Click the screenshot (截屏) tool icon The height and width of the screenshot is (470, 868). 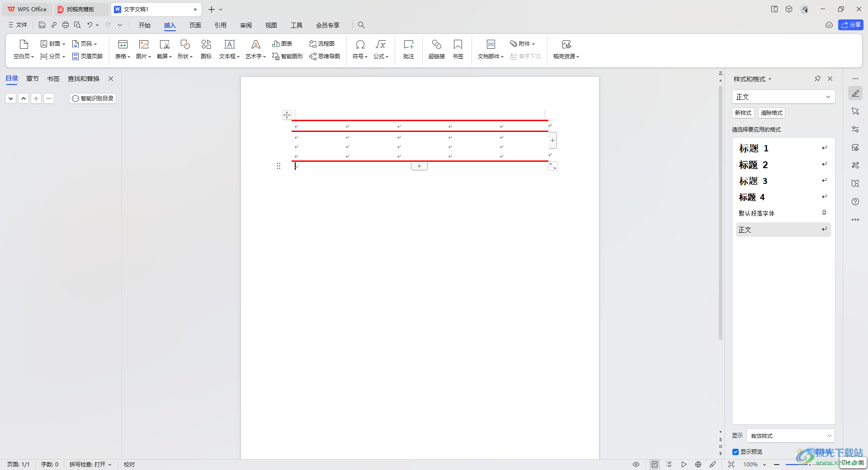click(165, 44)
